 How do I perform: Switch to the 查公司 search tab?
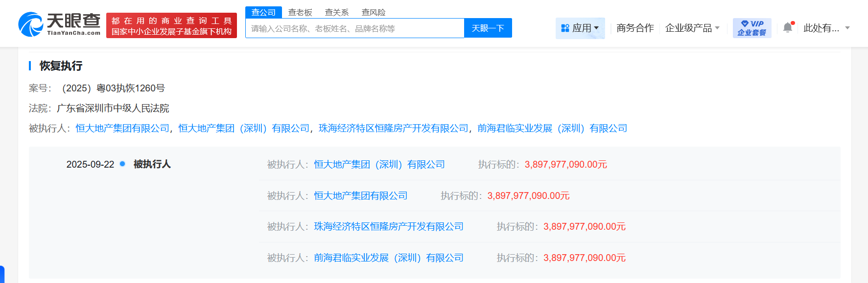click(x=263, y=12)
